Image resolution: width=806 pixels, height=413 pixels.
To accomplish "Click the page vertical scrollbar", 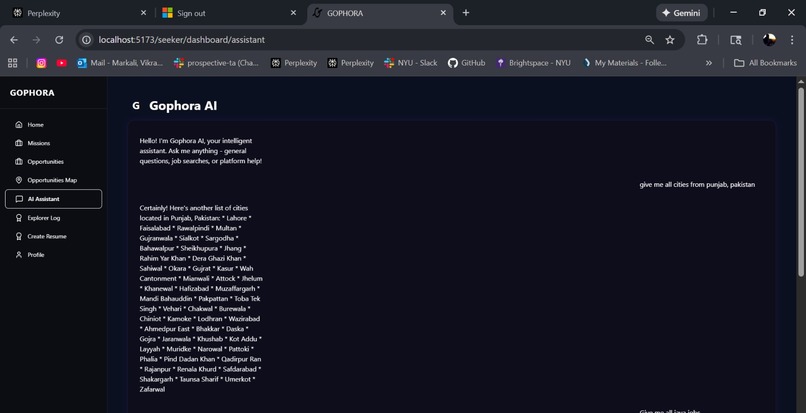I will (x=801, y=183).
